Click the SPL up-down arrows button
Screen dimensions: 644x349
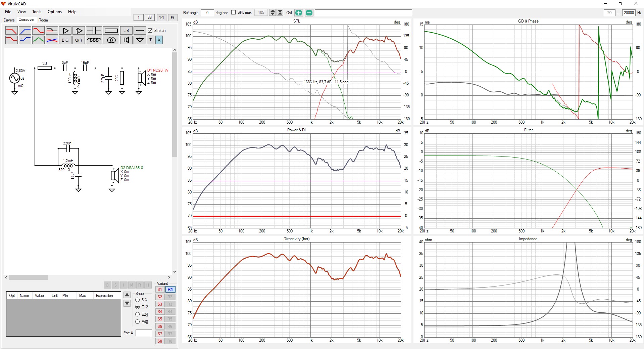(273, 12)
